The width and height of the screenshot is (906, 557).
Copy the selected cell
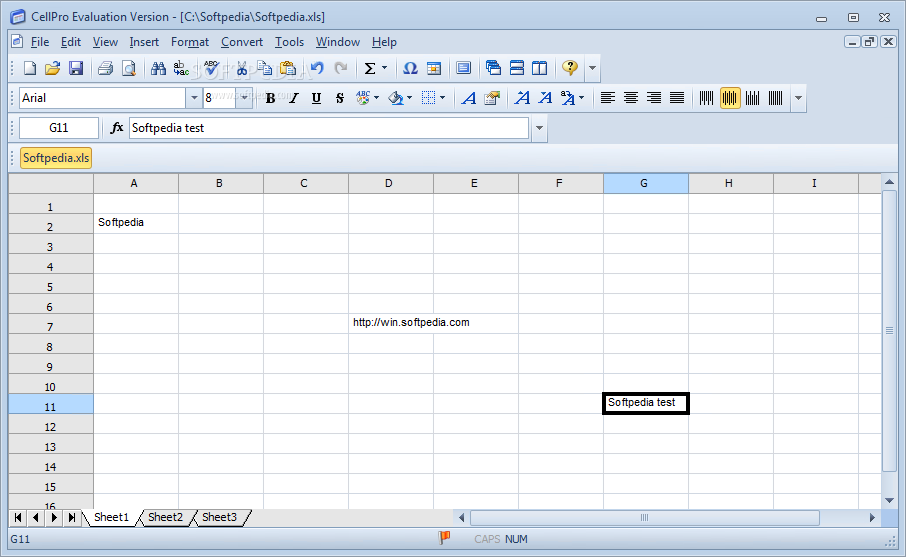(x=265, y=68)
